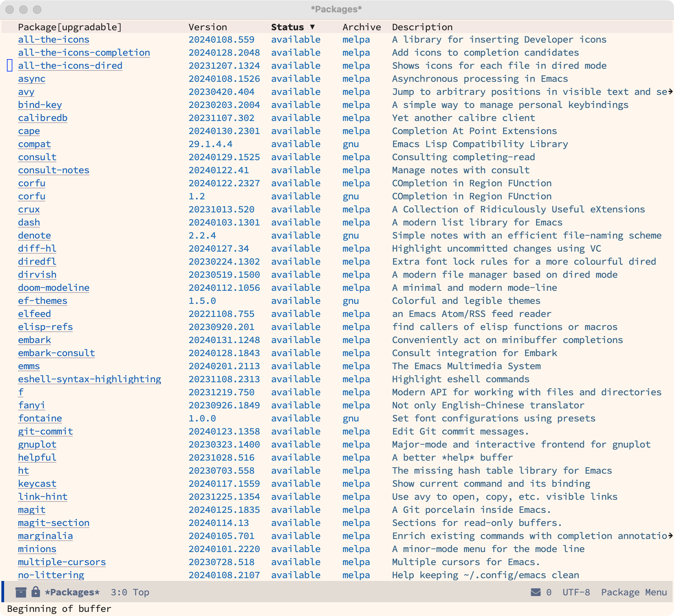
Task: Open the diredfl package link
Action: tap(37, 262)
